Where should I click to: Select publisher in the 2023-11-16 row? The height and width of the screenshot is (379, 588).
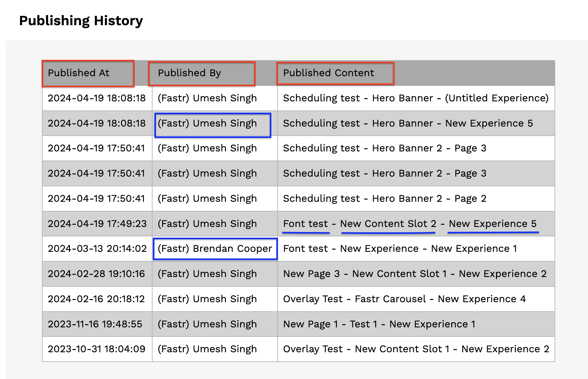[207, 324]
